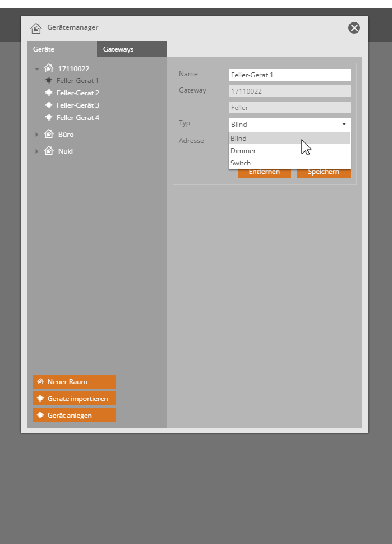Click the Gerätemanager house icon in title bar

click(x=36, y=28)
